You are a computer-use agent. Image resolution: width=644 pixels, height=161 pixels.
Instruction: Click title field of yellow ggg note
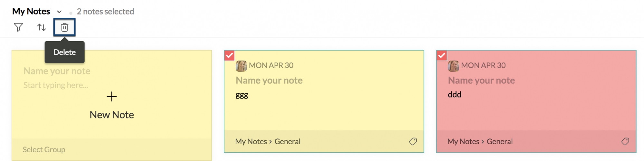[269, 80]
